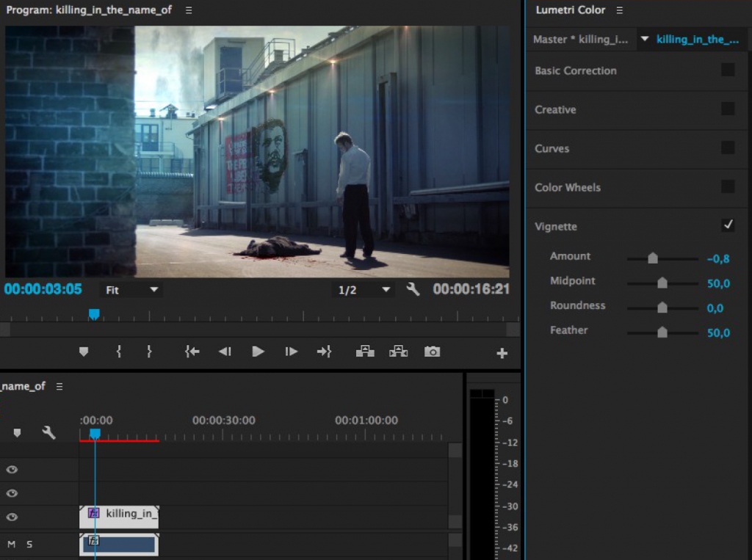Edit Amount value -0,8
The height and width of the screenshot is (560, 752).
coord(718,259)
